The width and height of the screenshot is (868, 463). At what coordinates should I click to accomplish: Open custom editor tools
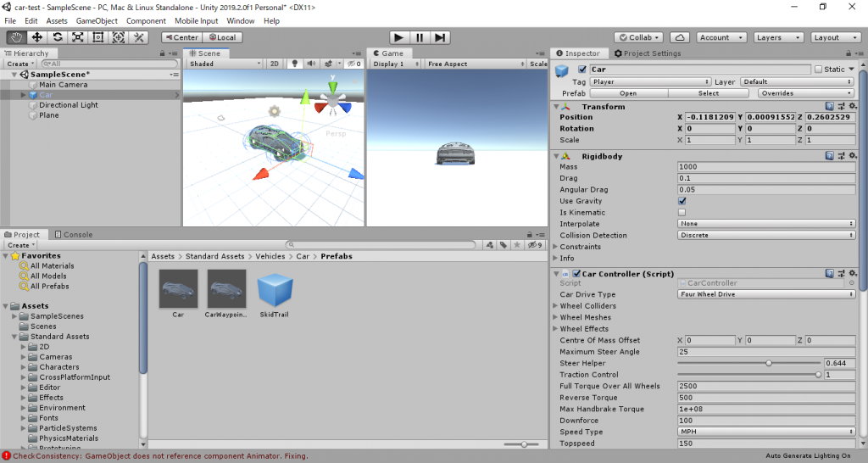pyautogui.click(x=139, y=37)
